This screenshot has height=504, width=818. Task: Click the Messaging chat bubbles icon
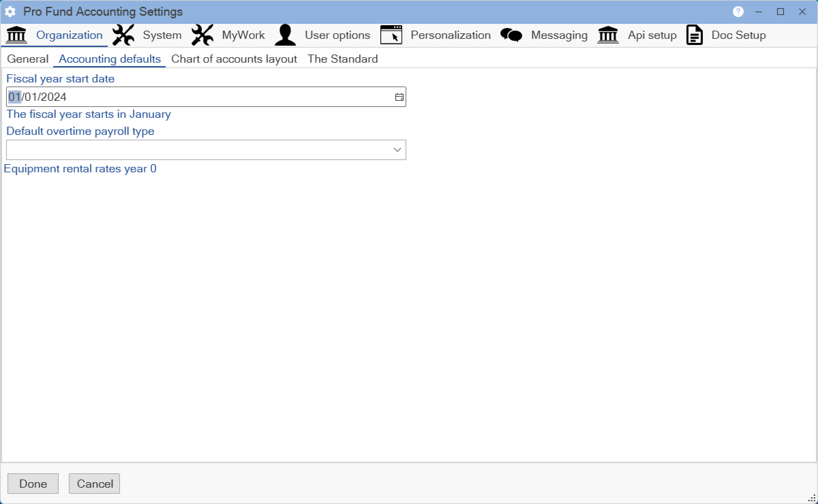tap(511, 35)
